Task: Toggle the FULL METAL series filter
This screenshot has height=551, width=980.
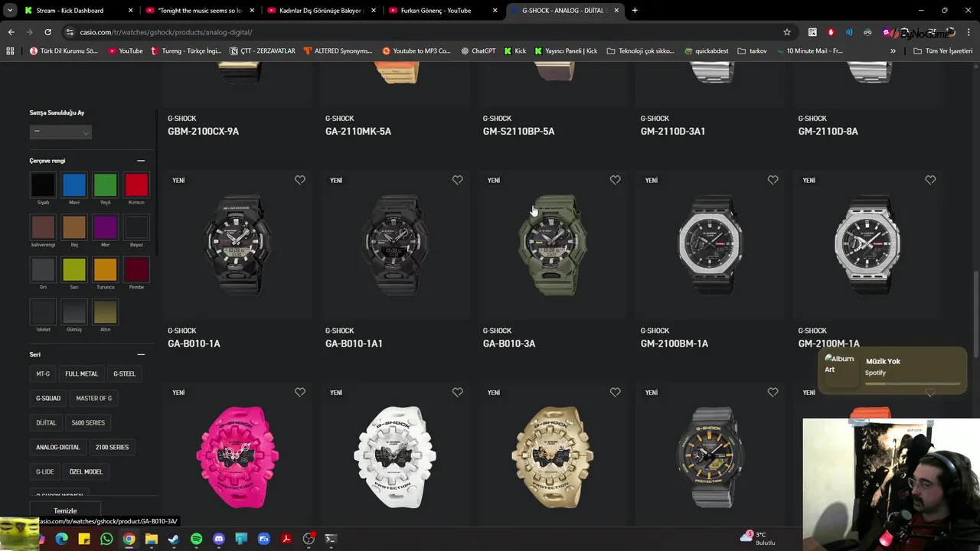Action: [x=82, y=373]
